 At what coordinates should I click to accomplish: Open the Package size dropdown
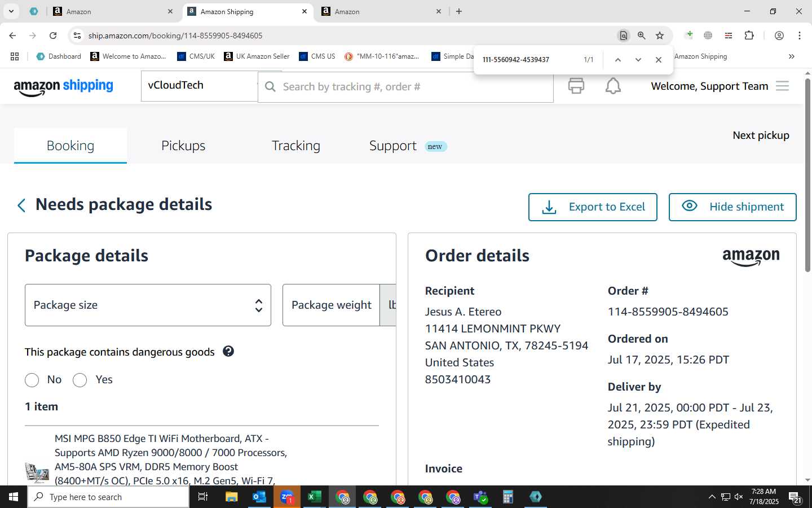coord(148,305)
